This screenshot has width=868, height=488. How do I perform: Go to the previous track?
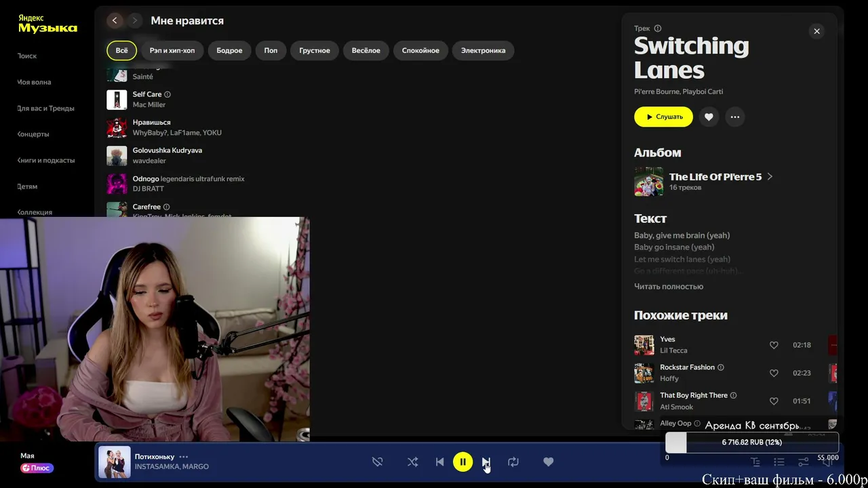coord(439,462)
